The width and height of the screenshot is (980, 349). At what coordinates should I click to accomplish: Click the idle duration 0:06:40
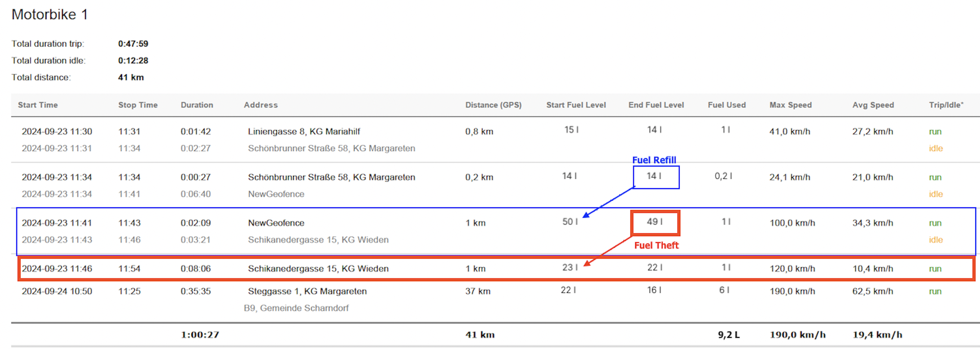click(195, 194)
